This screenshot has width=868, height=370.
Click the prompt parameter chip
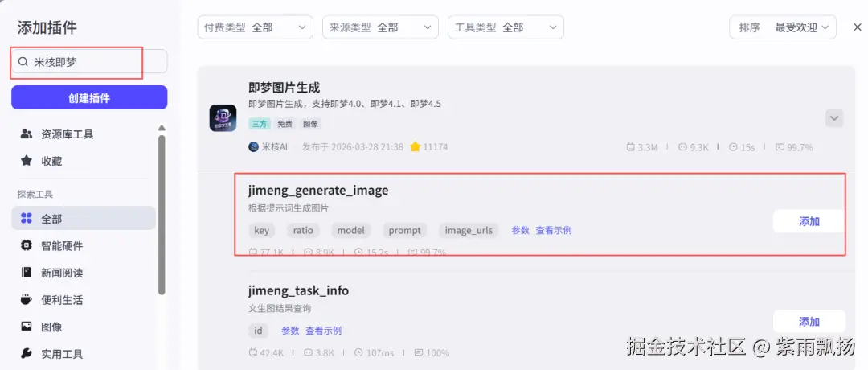point(404,230)
